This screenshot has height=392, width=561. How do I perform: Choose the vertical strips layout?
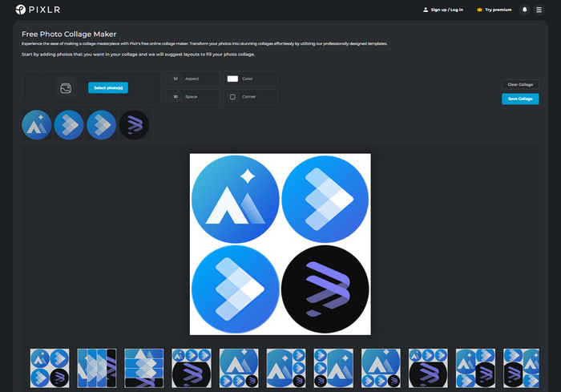97,369
